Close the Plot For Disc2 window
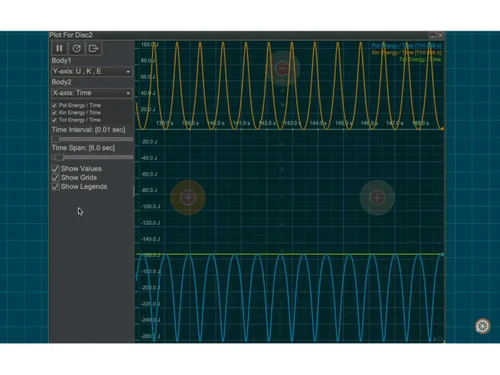This screenshot has width=500, height=375. pyautogui.click(x=440, y=35)
